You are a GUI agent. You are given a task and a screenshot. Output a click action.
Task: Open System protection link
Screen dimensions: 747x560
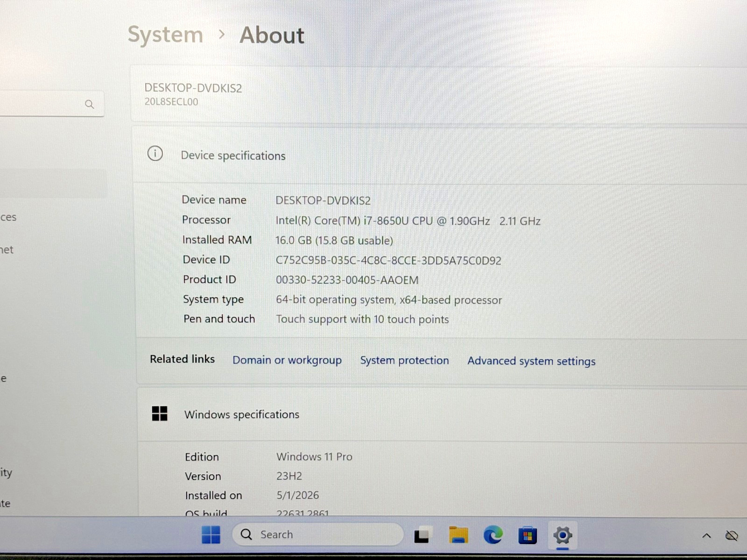[x=404, y=360]
